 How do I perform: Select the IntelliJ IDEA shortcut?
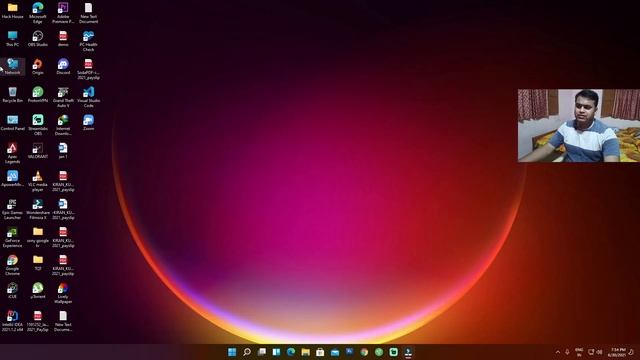(x=12, y=321)
